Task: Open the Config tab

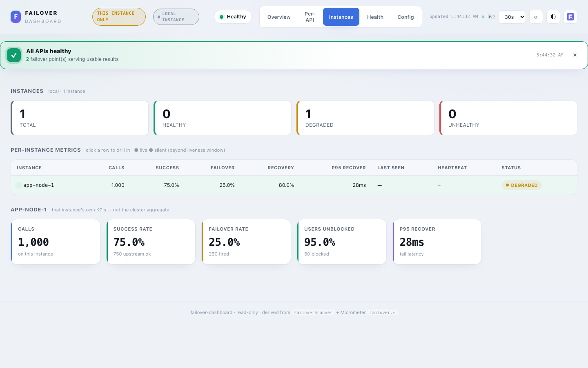Action: pyautogui.click(x=405, y=17)
